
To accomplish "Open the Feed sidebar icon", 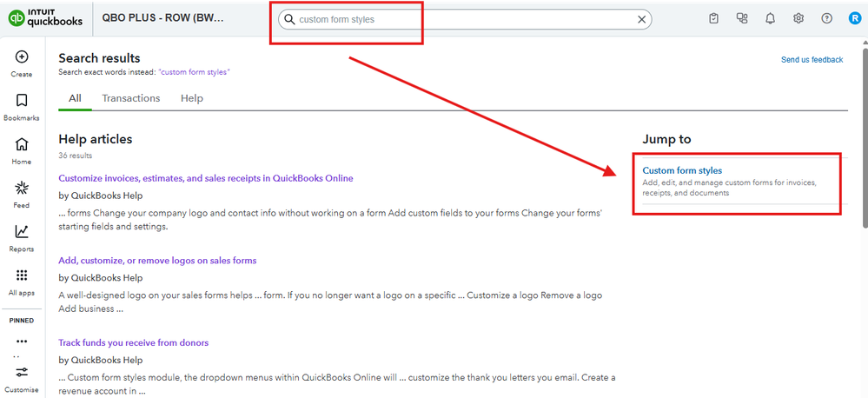I will [x=21, y=188].
